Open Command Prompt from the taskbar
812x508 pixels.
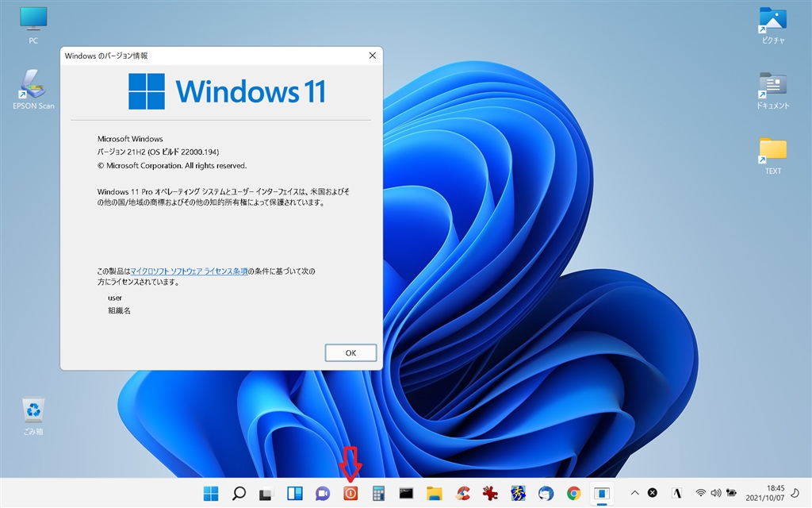pos(407,494)
